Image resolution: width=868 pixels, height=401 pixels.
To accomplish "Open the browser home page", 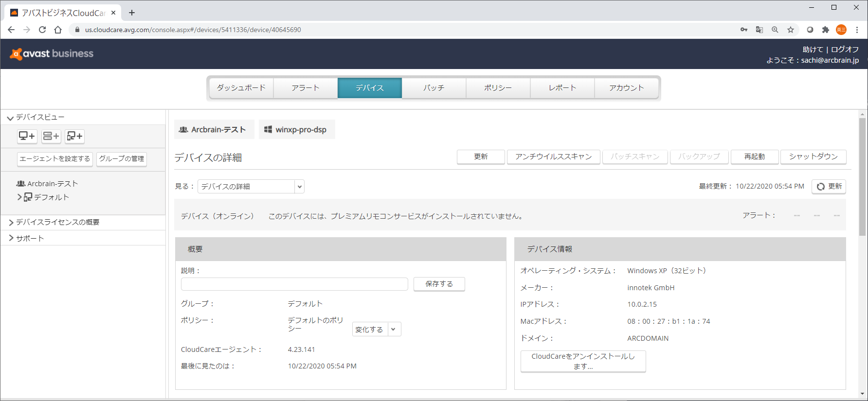I will pyautogui.click(x=58, y=30).
